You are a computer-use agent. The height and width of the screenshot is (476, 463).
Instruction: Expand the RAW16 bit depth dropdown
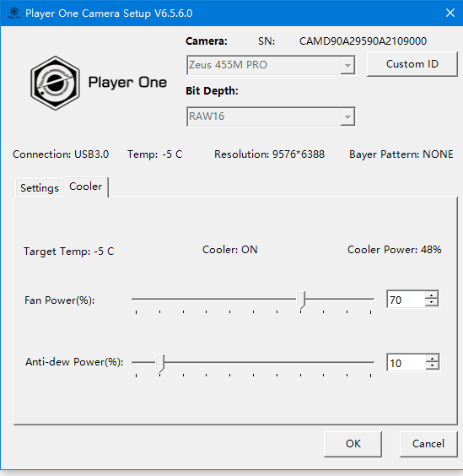pyautogui.click(x=271, y=116)
